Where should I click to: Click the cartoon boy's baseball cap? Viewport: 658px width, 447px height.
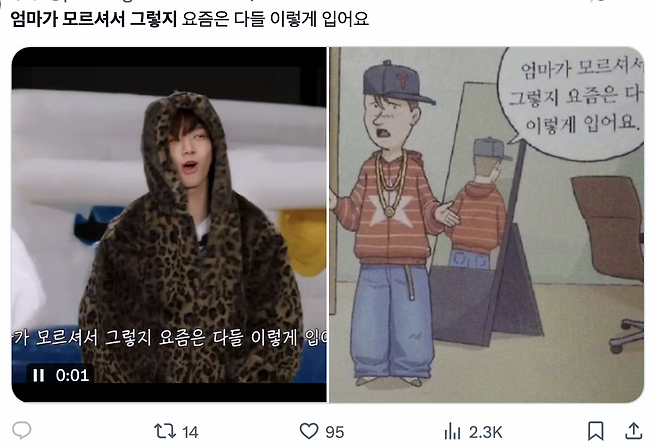coord(396,83)
